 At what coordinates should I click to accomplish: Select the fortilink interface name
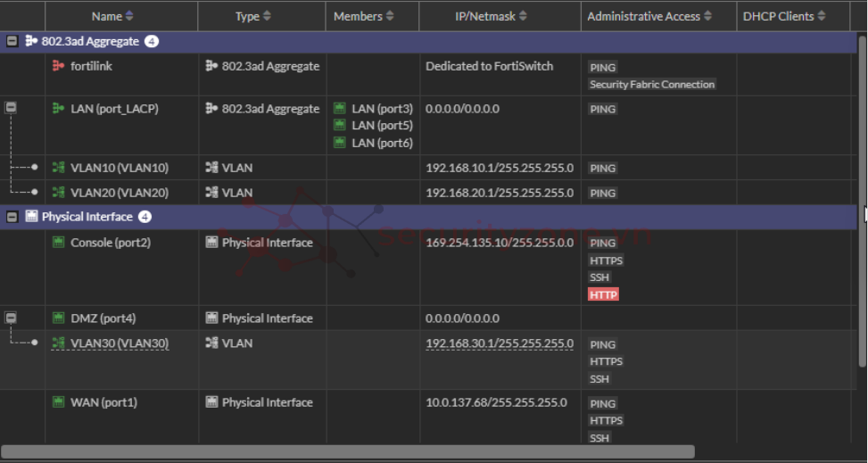click(91, 66)
